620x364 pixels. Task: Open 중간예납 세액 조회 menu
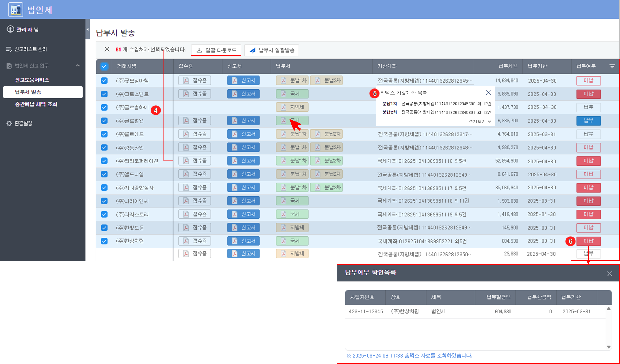pos(36,104)
